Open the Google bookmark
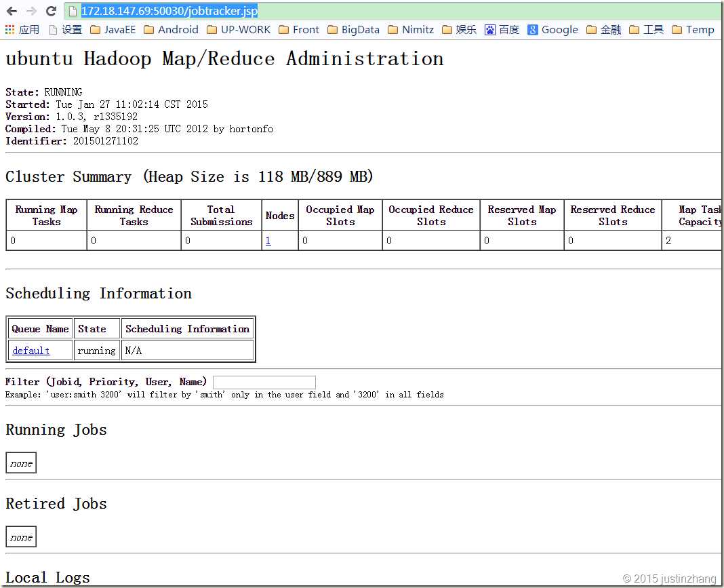This screenshot has height=588, width=724. (552, 30)
